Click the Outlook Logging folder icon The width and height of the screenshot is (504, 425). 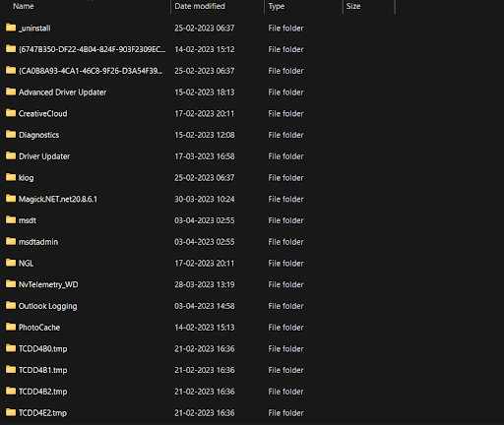coord(11,305)
